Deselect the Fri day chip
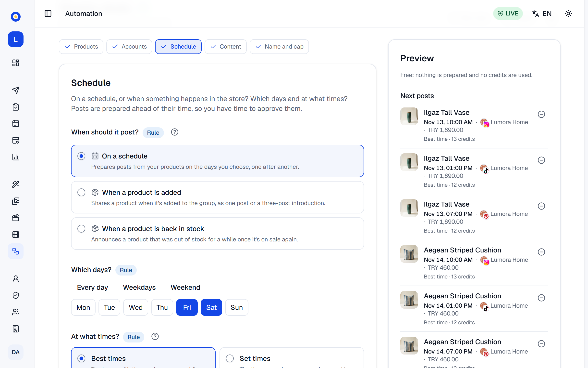588x368 pixels. 187,307
